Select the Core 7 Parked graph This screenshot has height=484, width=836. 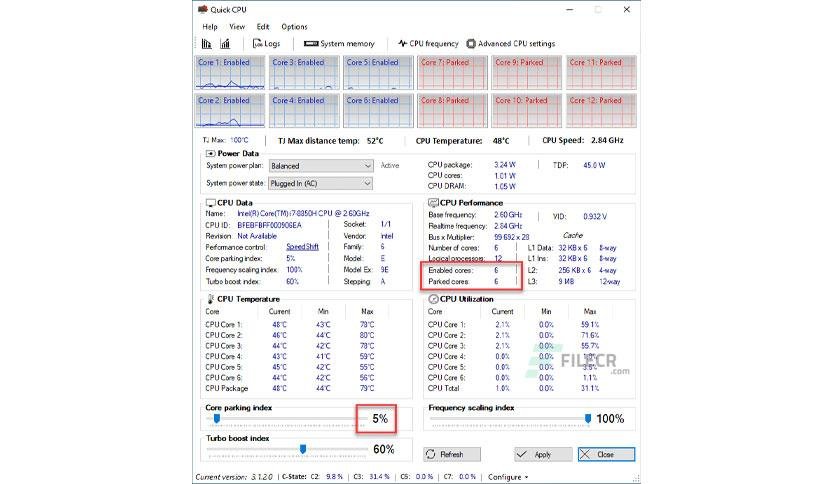click(x=452, y=72)
